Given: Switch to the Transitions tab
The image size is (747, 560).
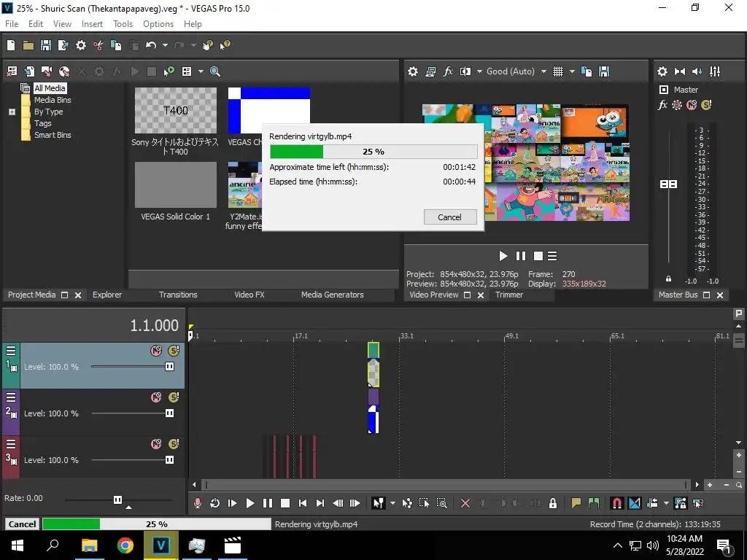Looking at the screenshot, I should pos(178,295).
